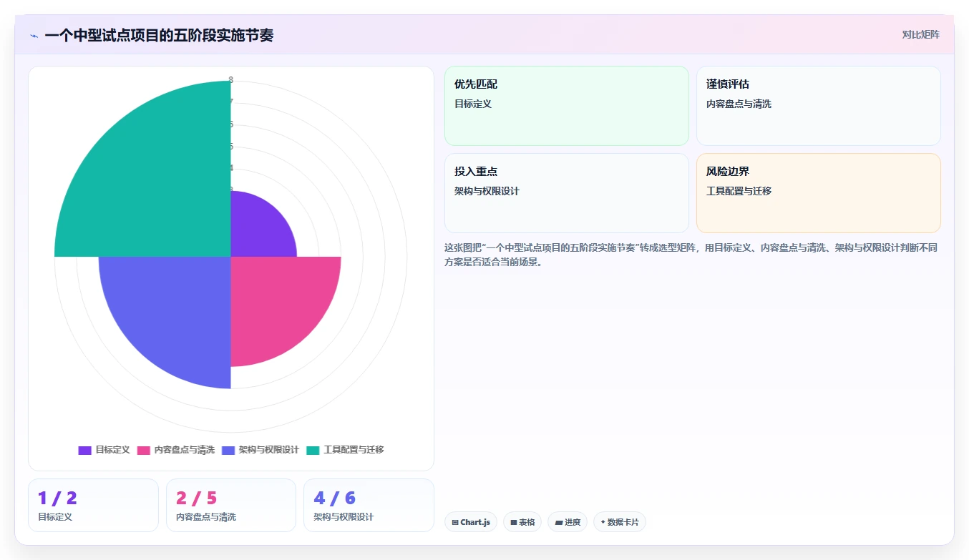This screenshot has height=560, width=969.
Task: Click the lightning icon beside the title
Action: 34,36
